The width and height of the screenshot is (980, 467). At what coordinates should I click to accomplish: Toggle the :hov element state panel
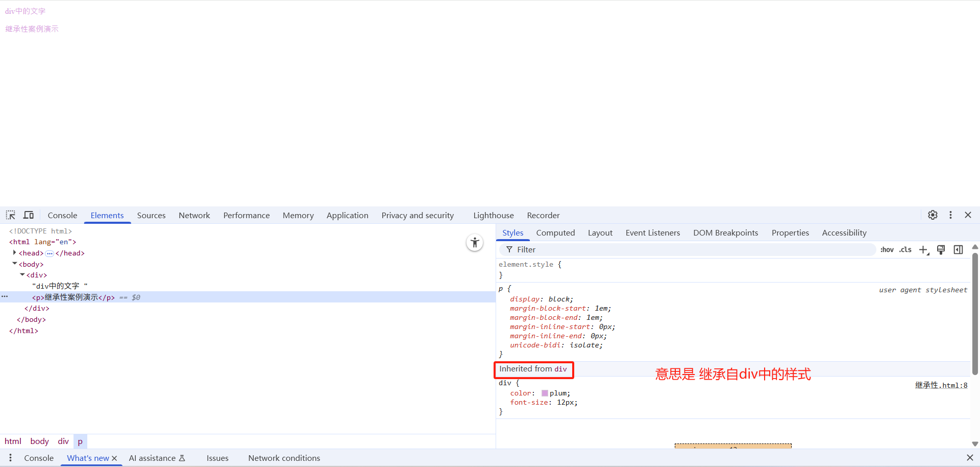887,250
